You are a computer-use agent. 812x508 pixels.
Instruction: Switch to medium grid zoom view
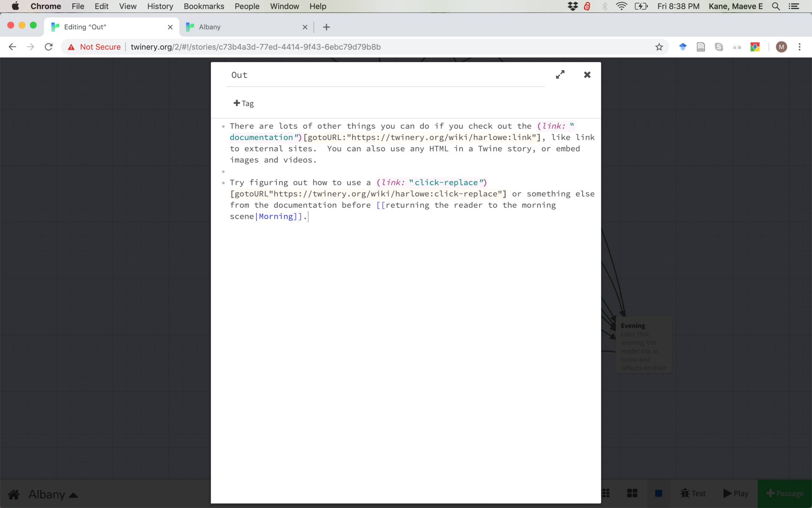[632, 493]
